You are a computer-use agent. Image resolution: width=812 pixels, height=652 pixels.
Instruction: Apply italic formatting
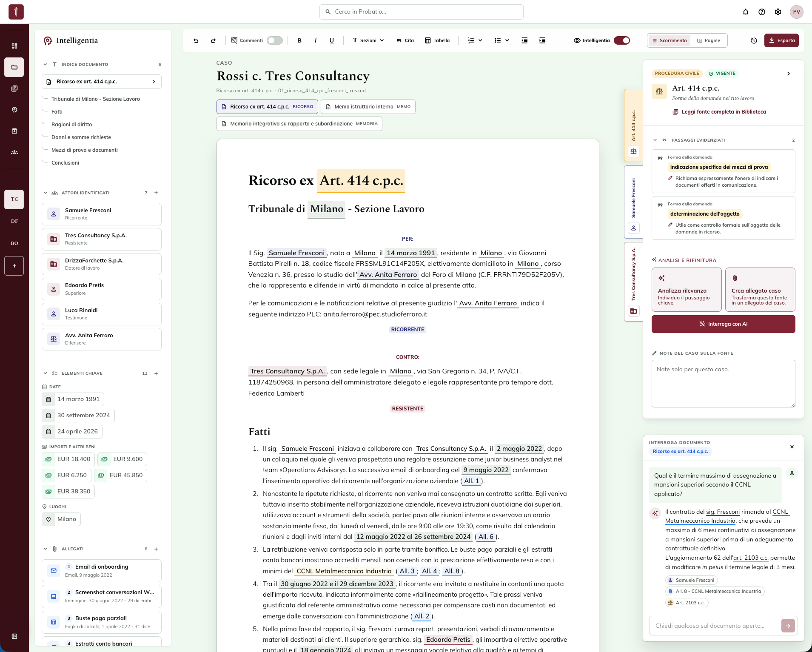tap(316, 40)
